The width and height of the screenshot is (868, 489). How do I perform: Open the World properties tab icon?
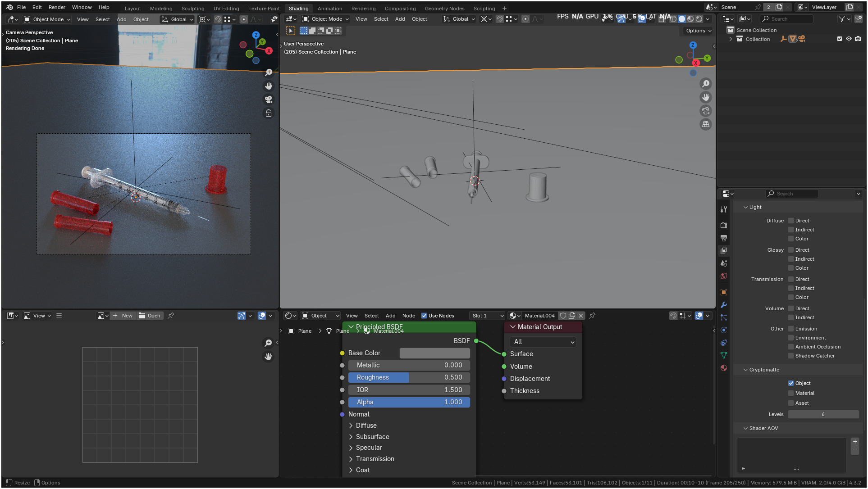click(x=724, y=276)
